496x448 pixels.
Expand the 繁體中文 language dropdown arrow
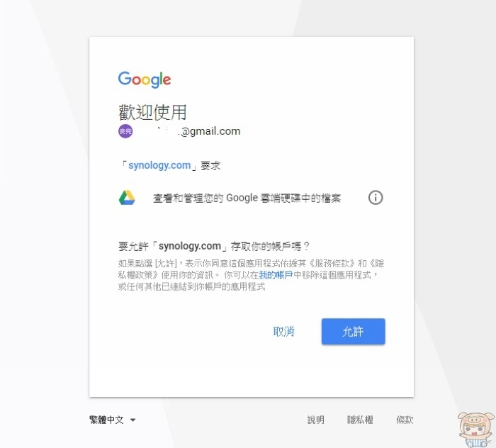tap(133, 420)
